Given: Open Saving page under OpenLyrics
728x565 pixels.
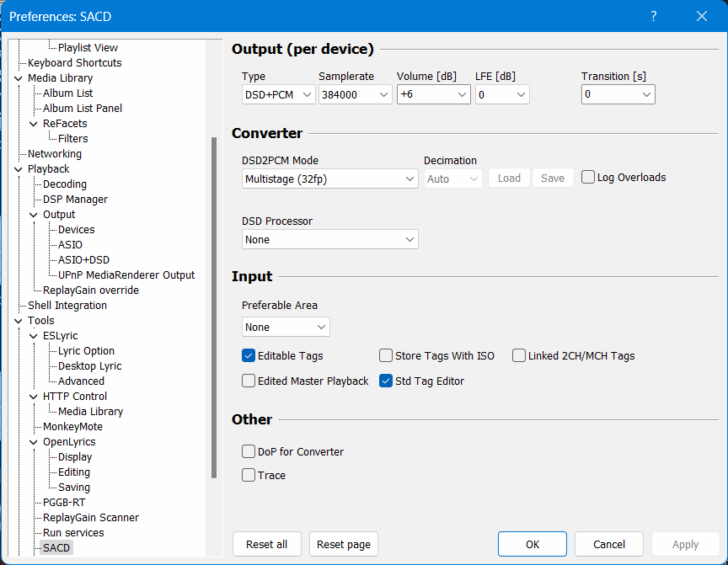Looking at the screenshot, I should (74, 488).
